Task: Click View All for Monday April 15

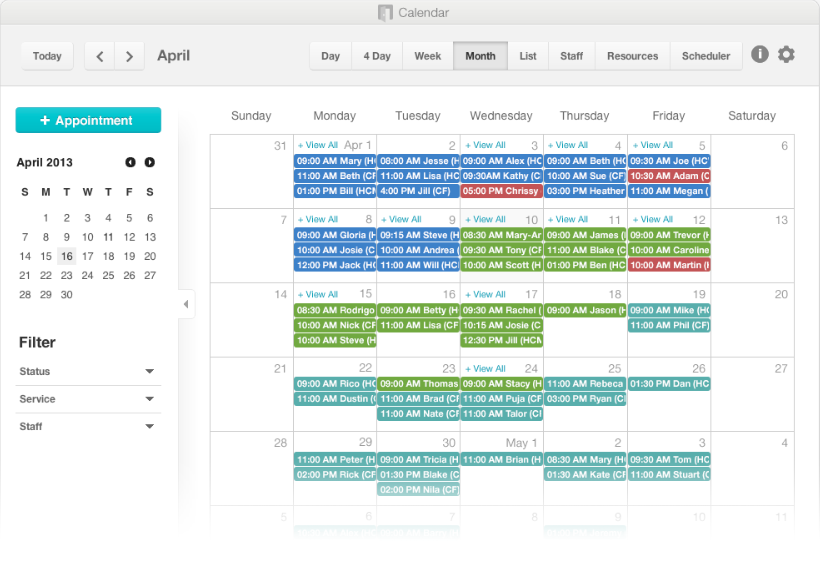Action: tap(318, 295)
